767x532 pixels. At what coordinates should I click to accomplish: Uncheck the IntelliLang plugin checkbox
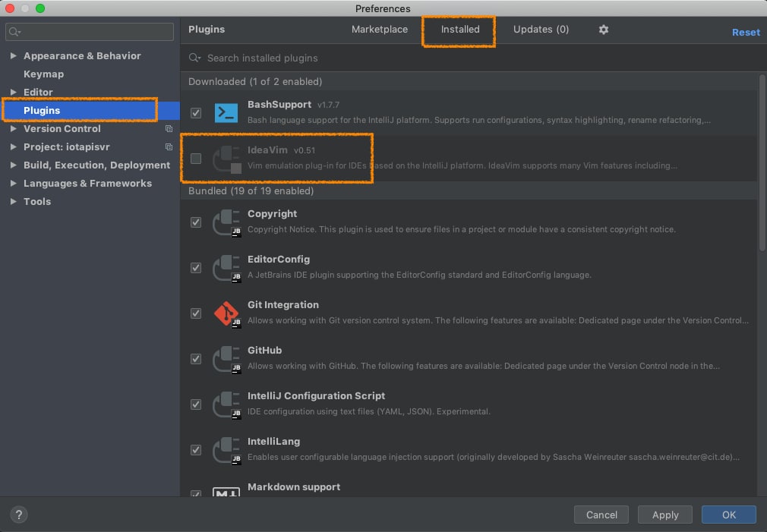196,450
